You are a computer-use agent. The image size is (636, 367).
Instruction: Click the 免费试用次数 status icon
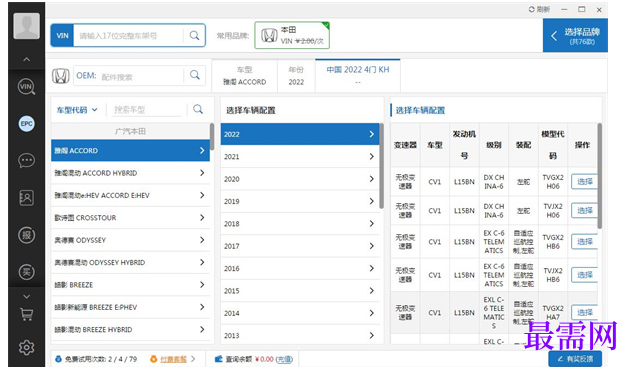click(58, 359)
